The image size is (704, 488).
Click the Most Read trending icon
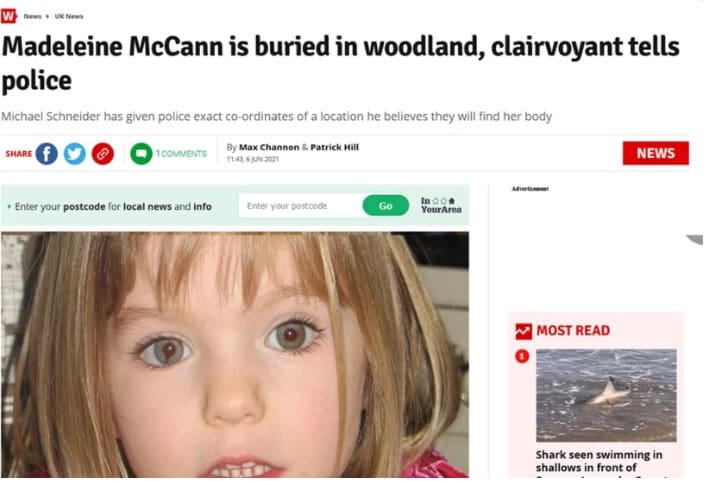point(524,331)
